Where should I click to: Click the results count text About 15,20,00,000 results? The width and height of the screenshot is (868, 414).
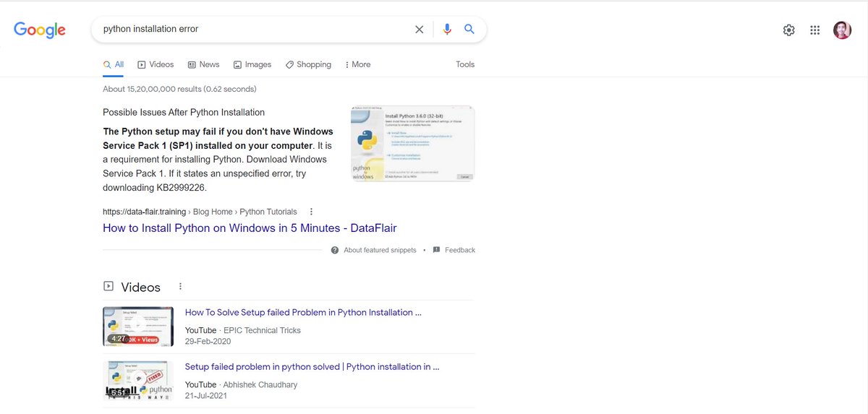click(179, 89)
